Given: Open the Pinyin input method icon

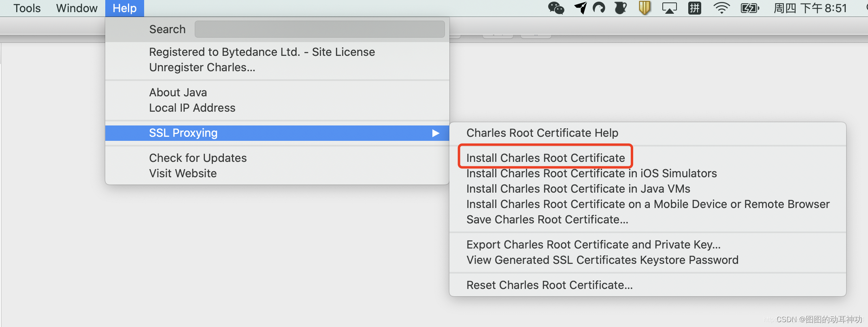Looking at the screenshot, I should pyautogui.click(x=695, y=8).
